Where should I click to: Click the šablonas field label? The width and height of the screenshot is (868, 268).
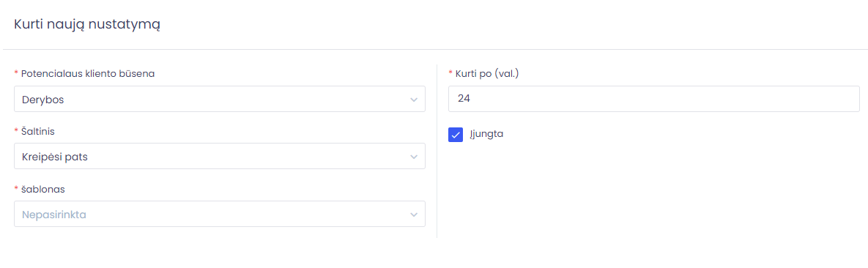[42, 189]
